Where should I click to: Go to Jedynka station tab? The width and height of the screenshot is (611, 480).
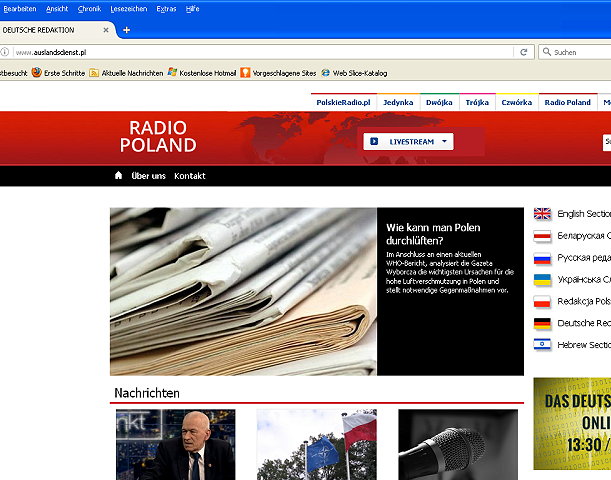coord(398,102)
